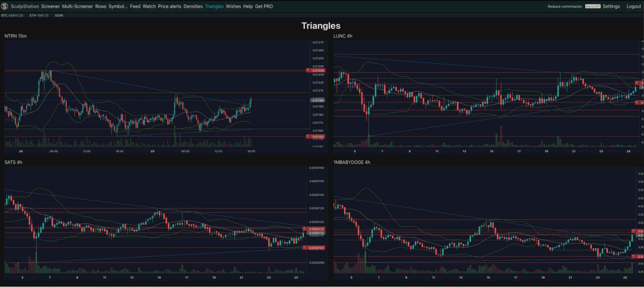This screenshot has height=287, width=644.
Task: Go to the Multi-Screener view
Action: pyautogui.click(x=77, y=6)
